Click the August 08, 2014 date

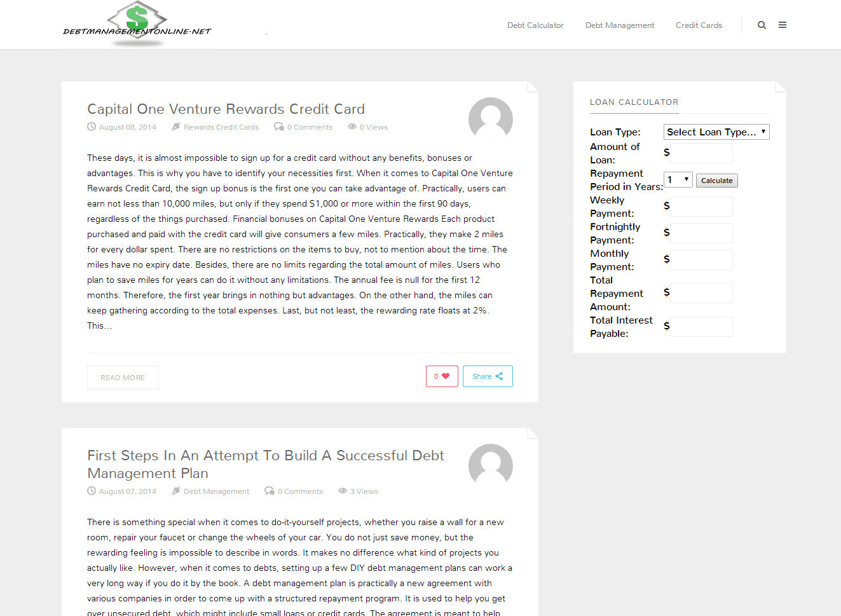tap(127, 127)
